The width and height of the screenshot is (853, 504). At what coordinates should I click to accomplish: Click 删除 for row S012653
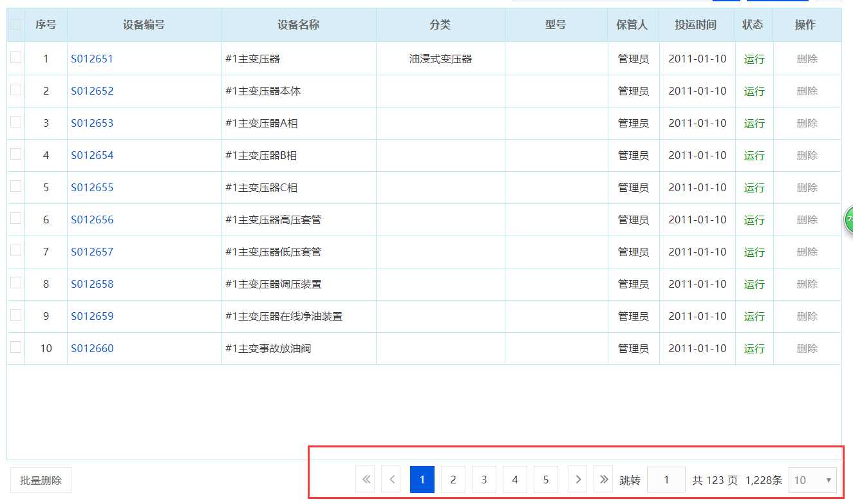click(807, 123)
